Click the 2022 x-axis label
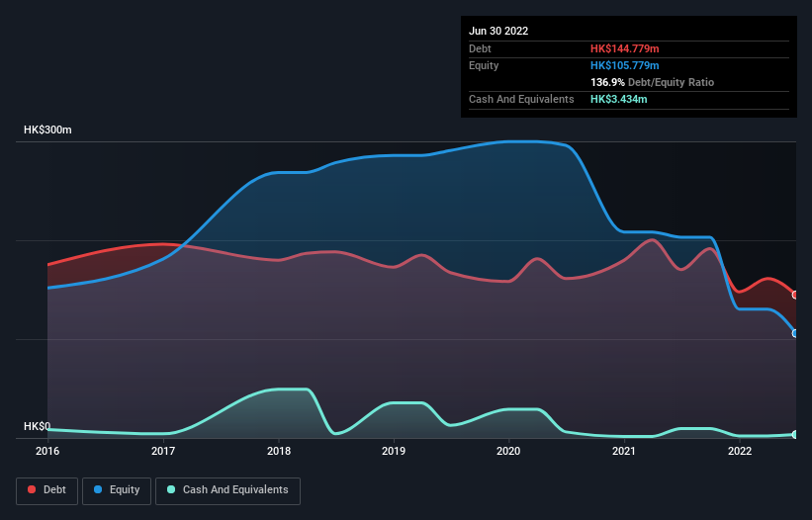This screenshot has height=520, width=812. point(740,451)
